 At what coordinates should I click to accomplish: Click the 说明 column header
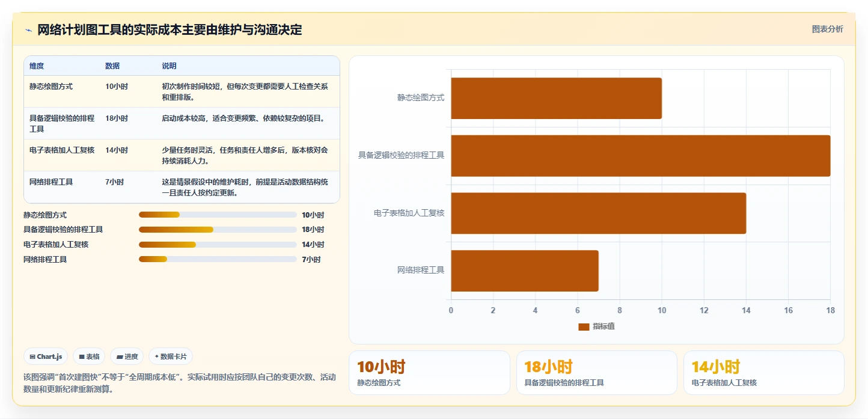(x=169, y=66)
